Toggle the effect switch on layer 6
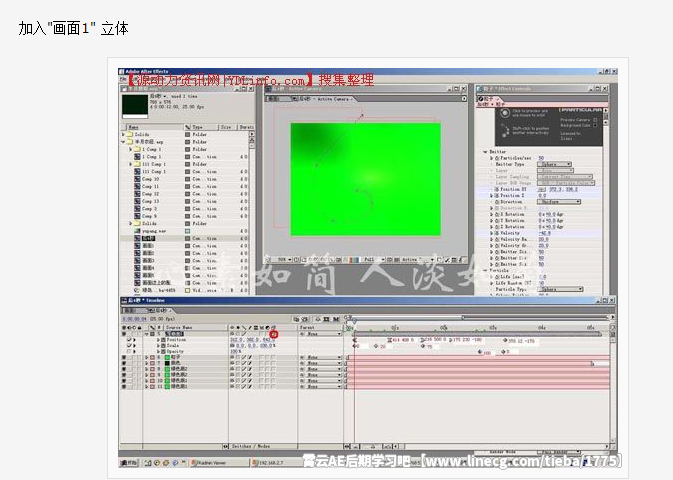The height and width of the screenshot is (480, 673). (x=249, y=357)
